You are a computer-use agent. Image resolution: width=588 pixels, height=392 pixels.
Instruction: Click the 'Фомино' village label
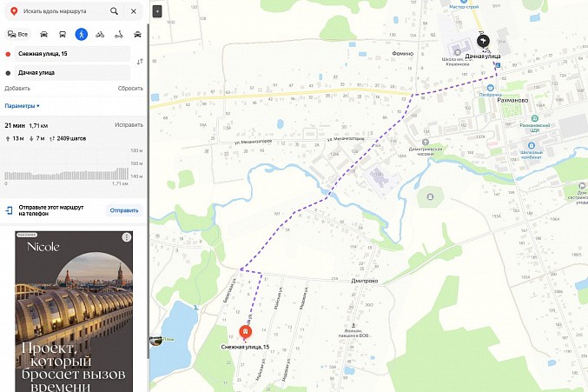[402, 54]
